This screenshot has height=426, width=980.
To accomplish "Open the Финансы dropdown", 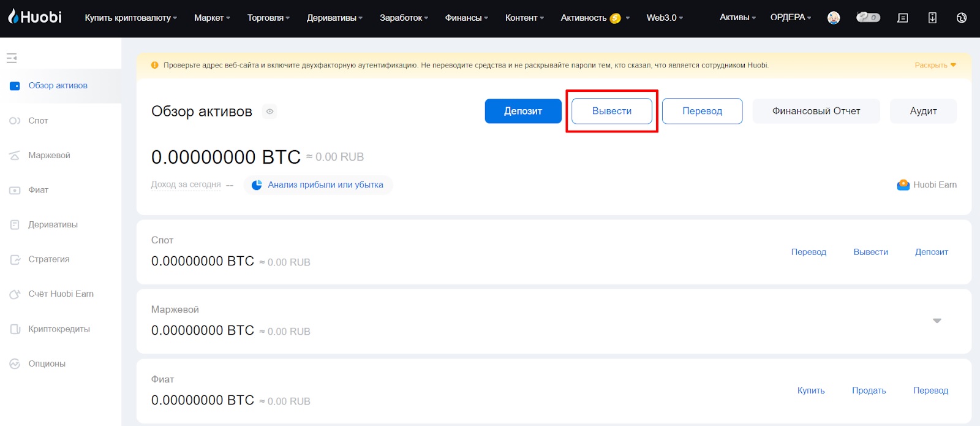I will pyautogui.click(x=467, y=18).
